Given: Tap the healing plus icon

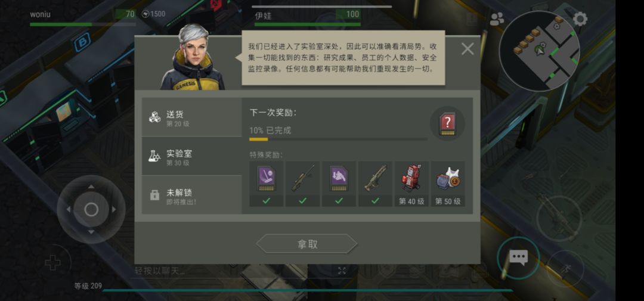Looking at the screenshot, I should coord(53,262).
